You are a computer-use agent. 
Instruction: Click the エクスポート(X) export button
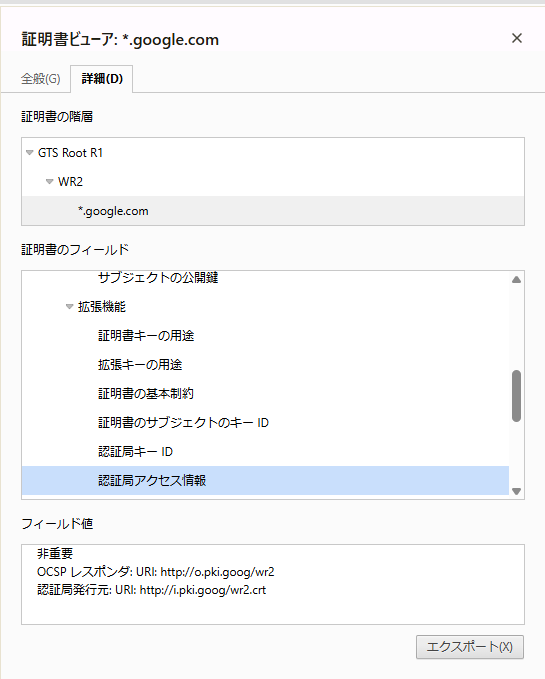coord(470,647)
